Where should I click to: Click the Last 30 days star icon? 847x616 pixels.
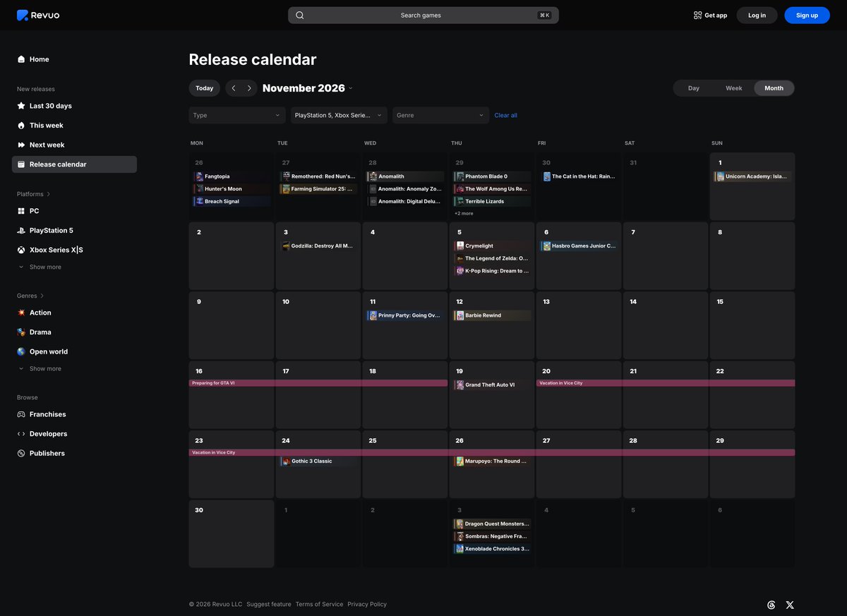21,106
